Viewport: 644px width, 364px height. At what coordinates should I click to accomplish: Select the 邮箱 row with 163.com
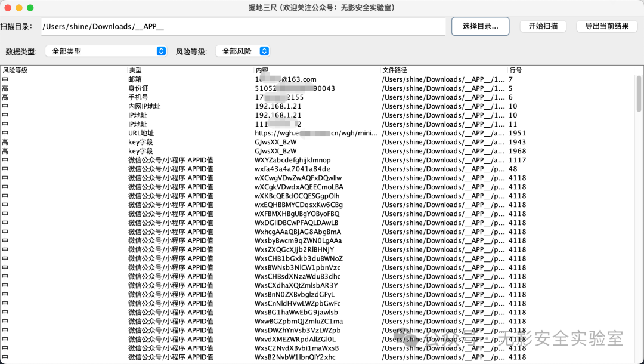pyautogui.click(x=286, y=79)
